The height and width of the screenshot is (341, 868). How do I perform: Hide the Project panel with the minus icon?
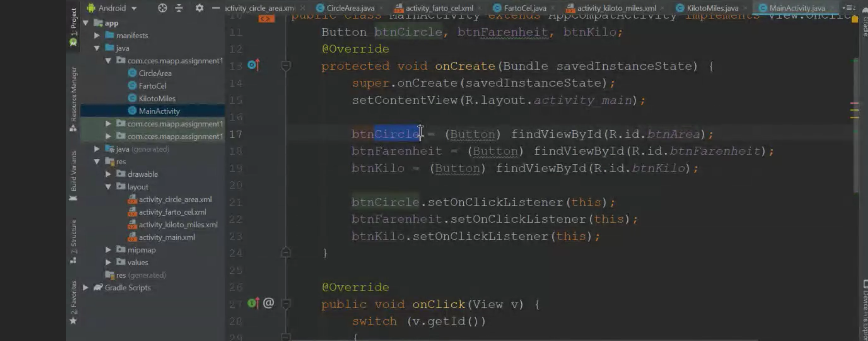click(215, 8)
